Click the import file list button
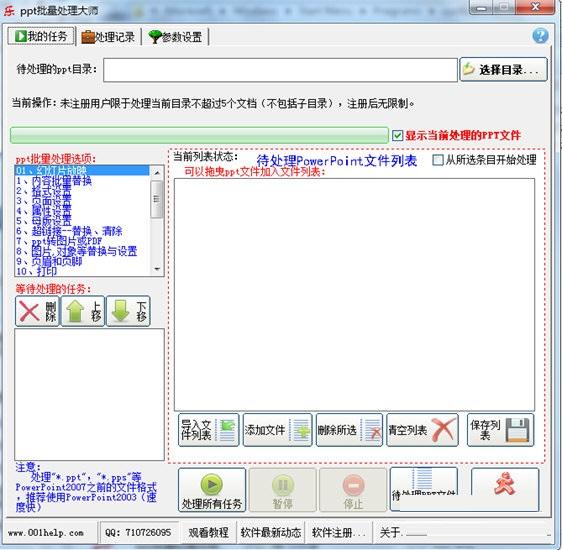The width and height of the screenshot is (562, 550). 208,430
